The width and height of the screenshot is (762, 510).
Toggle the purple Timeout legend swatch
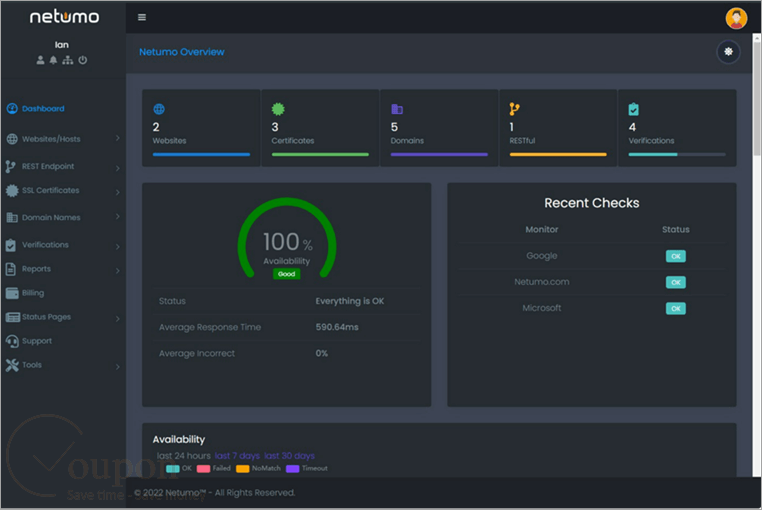tap(293, 469)
